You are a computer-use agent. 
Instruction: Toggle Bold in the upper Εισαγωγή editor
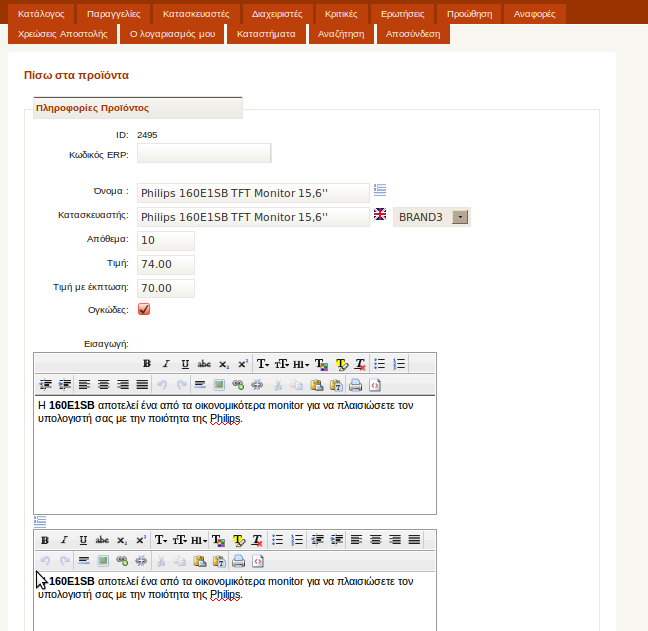[x=147, y=364]
